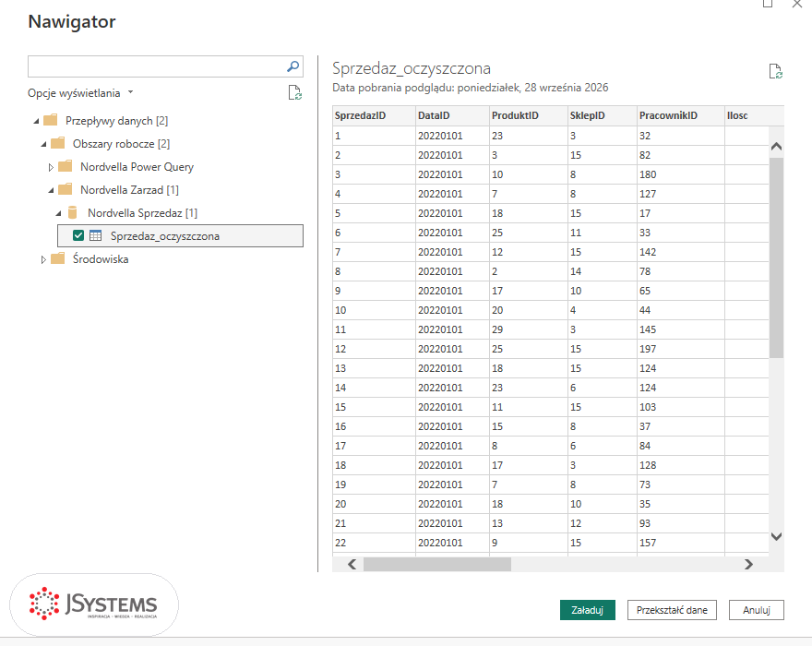The image size is (812, 646).
Task: Click the Obszary robocze folder icon
Action: pos(58,143)
